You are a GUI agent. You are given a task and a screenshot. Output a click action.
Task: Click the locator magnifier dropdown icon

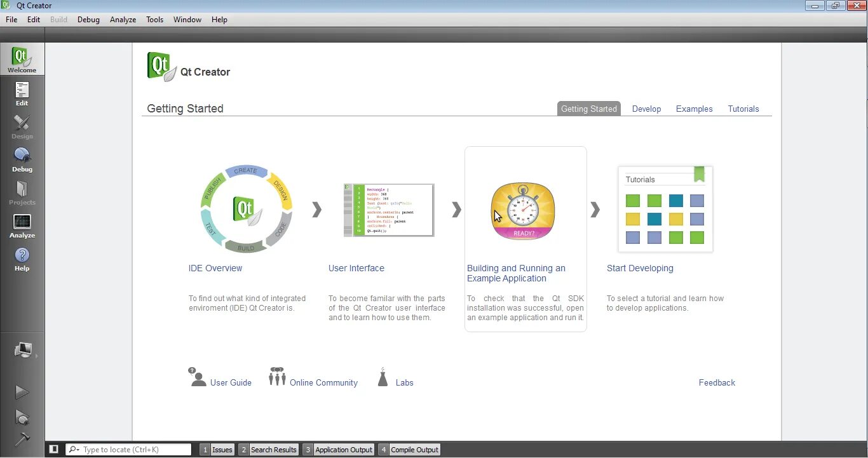point(74,450)
